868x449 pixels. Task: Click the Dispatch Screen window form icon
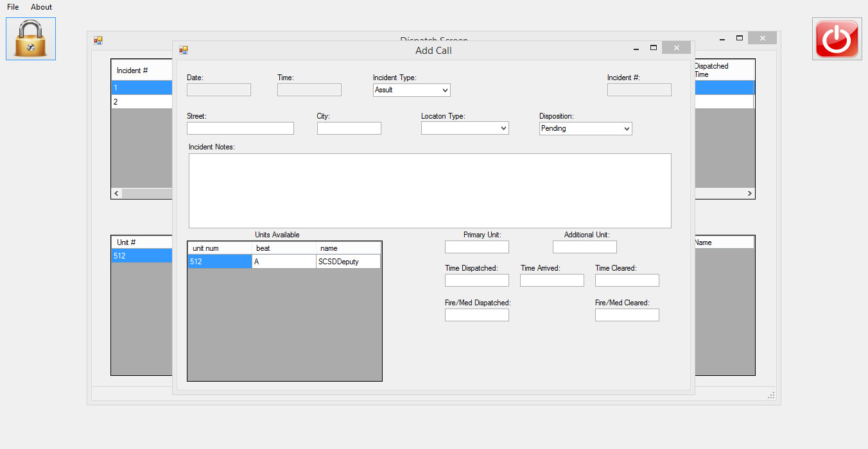click(x=98, y=40)
